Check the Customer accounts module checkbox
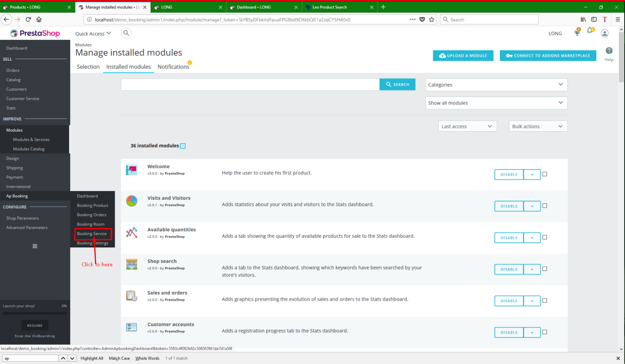This screenshot has height=364, width=625. tap(545, 332)
